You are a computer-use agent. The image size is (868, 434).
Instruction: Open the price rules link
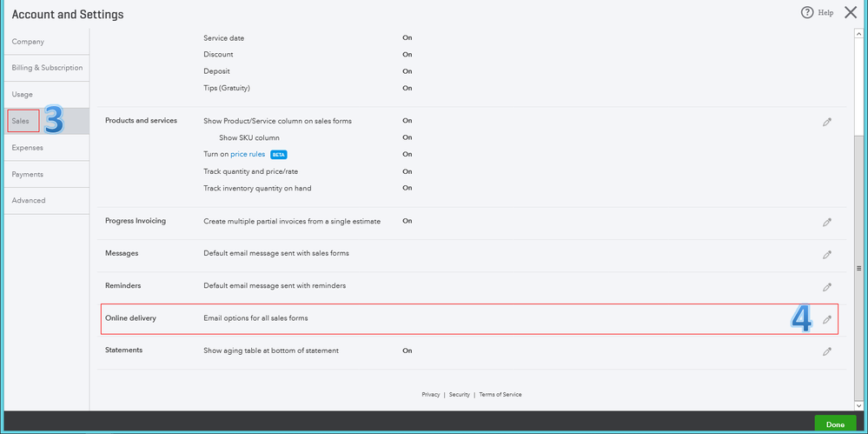[248, 154]
